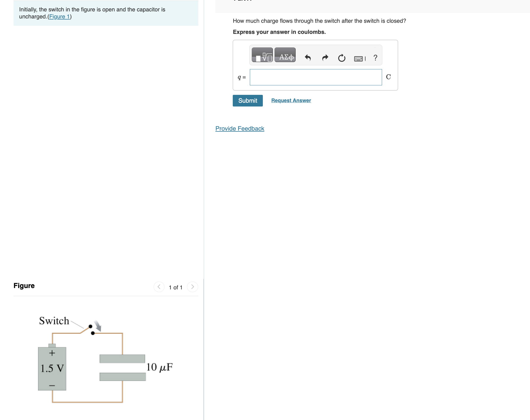Undo the last equation edit

pyautogui.click(x=308, y=57)
